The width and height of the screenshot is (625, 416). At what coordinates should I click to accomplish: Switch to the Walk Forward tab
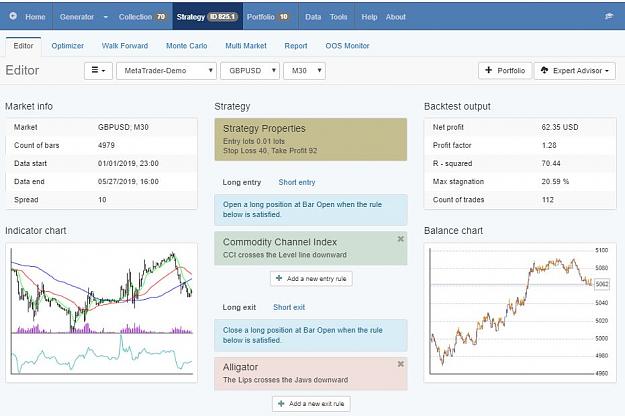(x=125, y=46)
